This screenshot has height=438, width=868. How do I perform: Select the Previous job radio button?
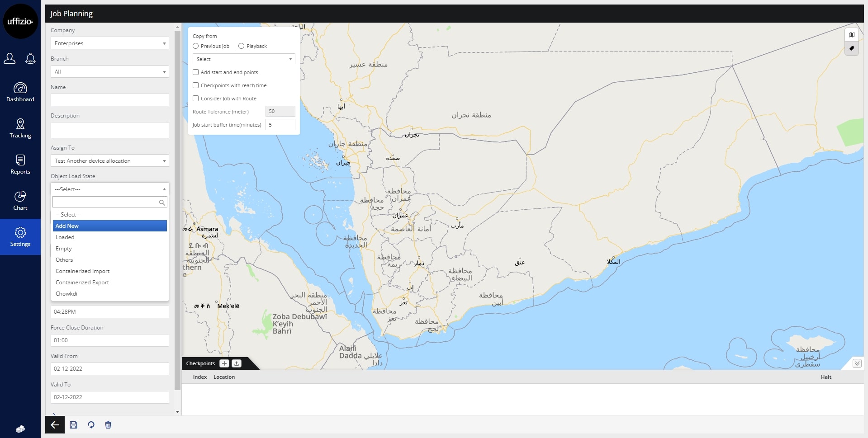pos(196,46)
